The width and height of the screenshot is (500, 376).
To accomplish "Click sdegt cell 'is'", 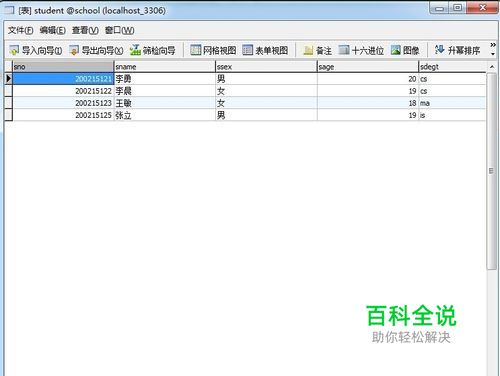I will (x=452, y=115).
